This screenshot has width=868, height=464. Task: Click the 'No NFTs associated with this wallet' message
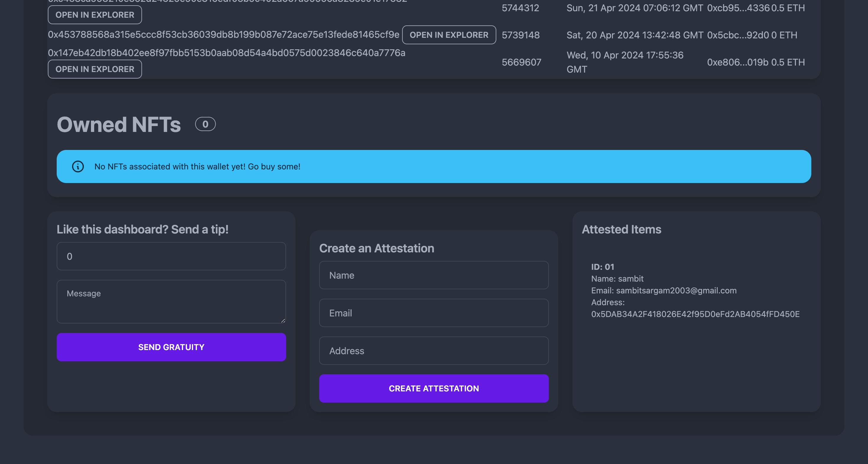pos(197,166)
